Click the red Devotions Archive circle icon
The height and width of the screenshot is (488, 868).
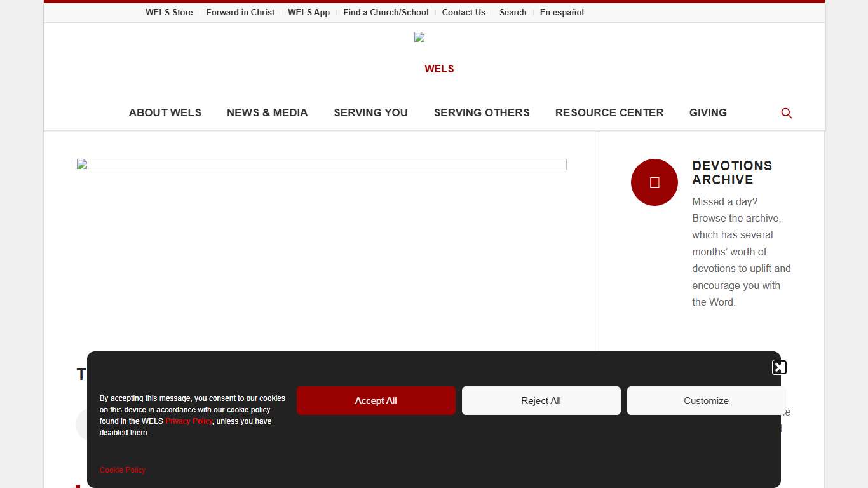pyautogui.click(x=654, y=182)
